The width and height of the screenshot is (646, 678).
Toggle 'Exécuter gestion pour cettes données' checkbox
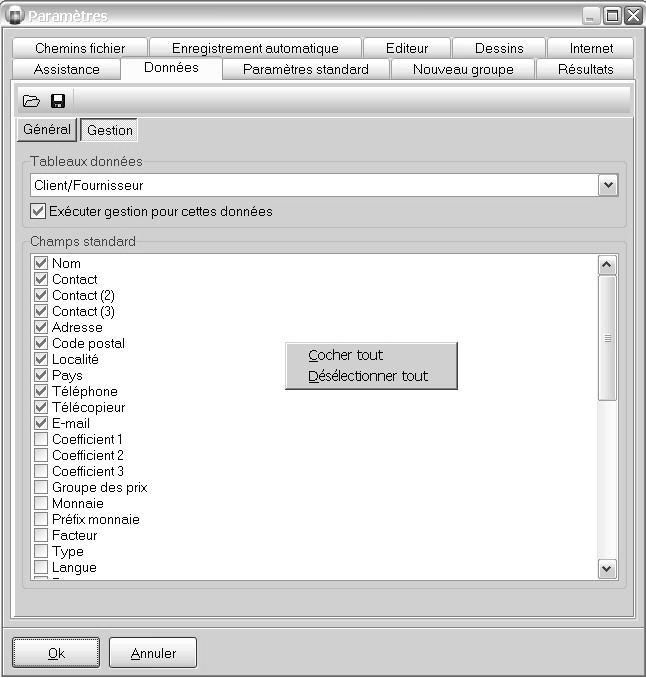point(38,211)
